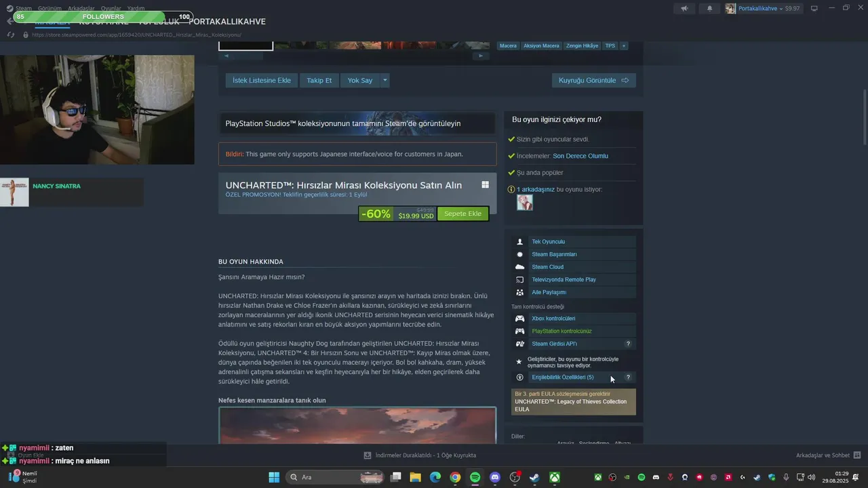Open the Görünüm menu
This screenshot has height=488, width=868.
[x=50, y=8]
